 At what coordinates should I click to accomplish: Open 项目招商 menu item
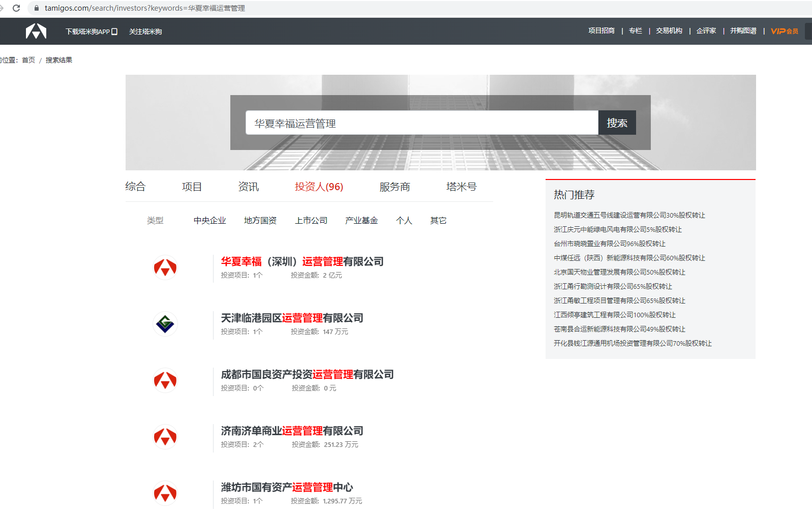(x=602, y=31)
